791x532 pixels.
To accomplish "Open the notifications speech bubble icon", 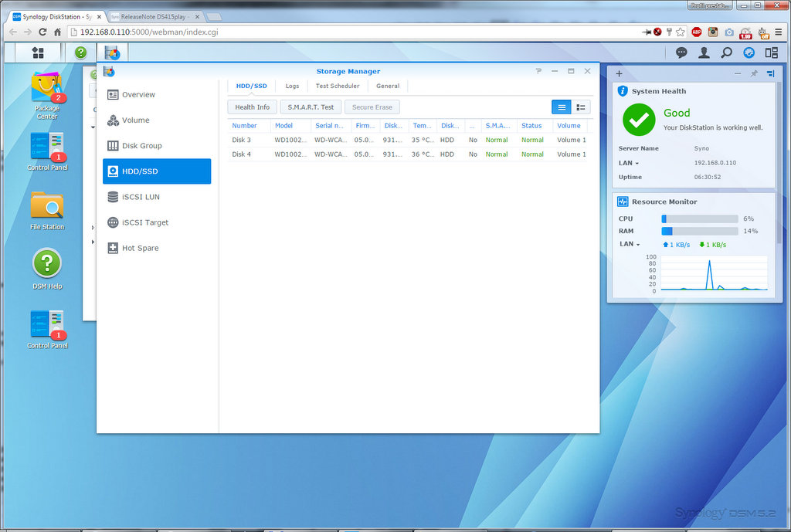I will (x=681, y=53).
